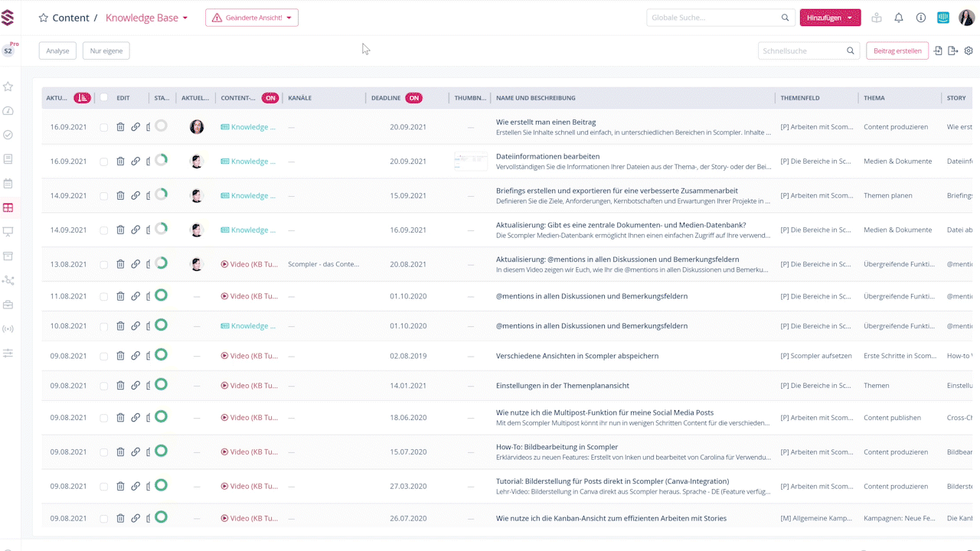
Task: Open the network graph icon in sidebar
Action: [8, 280]
